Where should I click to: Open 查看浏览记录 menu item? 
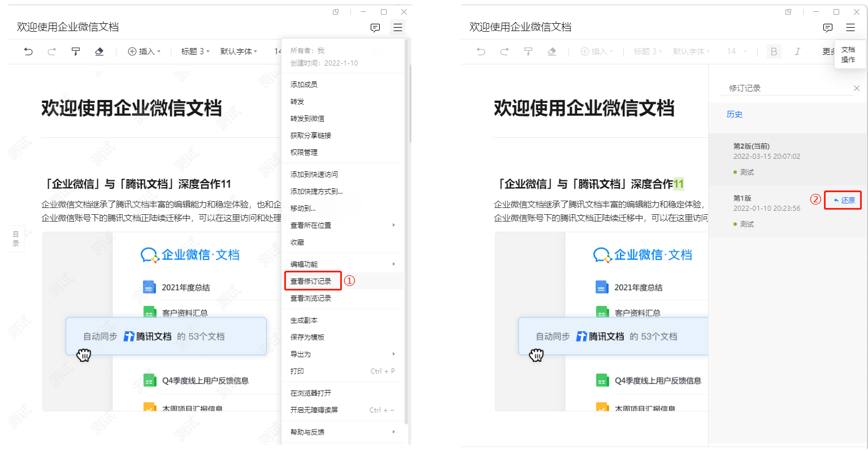(x=342, y=298)
